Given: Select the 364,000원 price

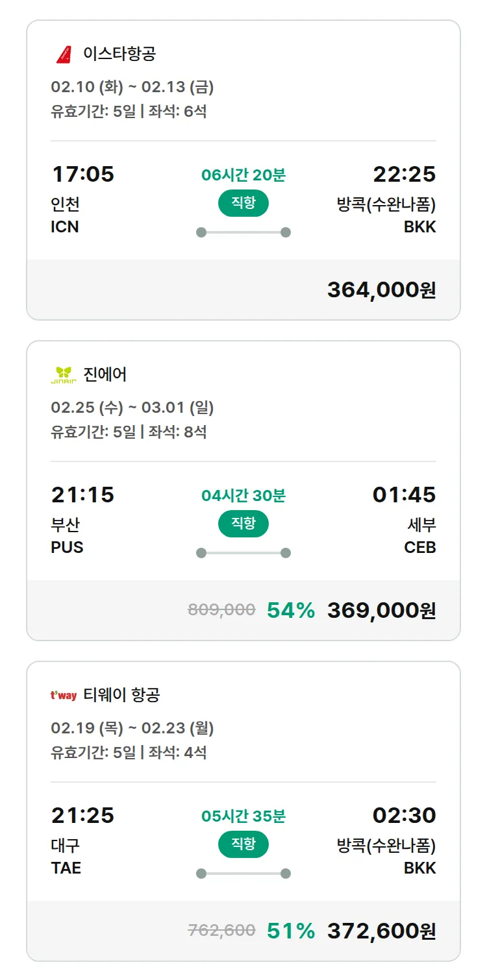Looking at the screenshot, I should (x=381, y=289).
